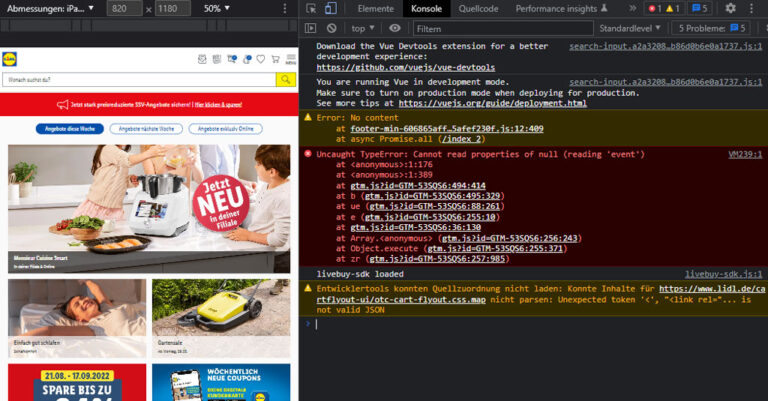Open device toolbar more options menu
The height and width of the screenshot is (401, 768).
[285, 8]
